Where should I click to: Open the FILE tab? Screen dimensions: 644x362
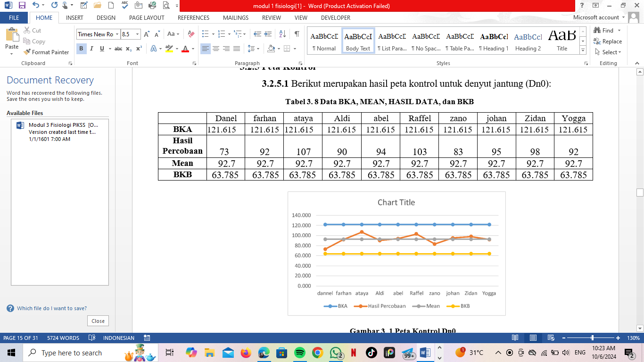click(14, 18)
